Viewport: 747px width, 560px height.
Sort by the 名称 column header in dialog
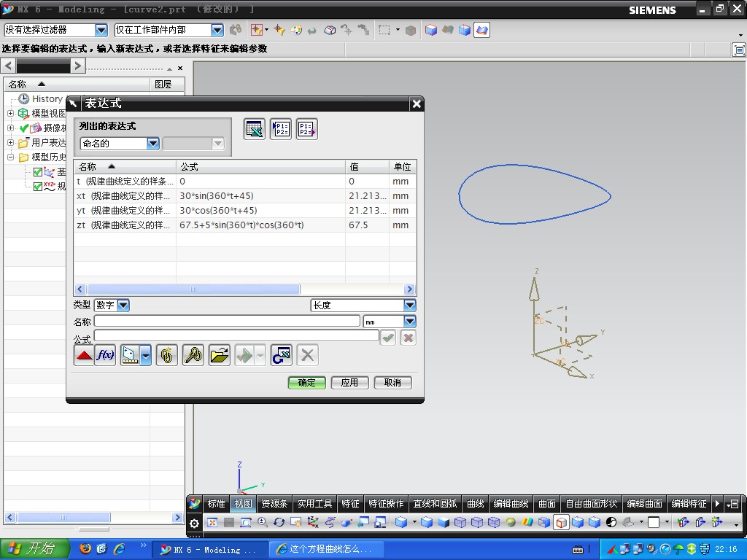coord(125,167)
